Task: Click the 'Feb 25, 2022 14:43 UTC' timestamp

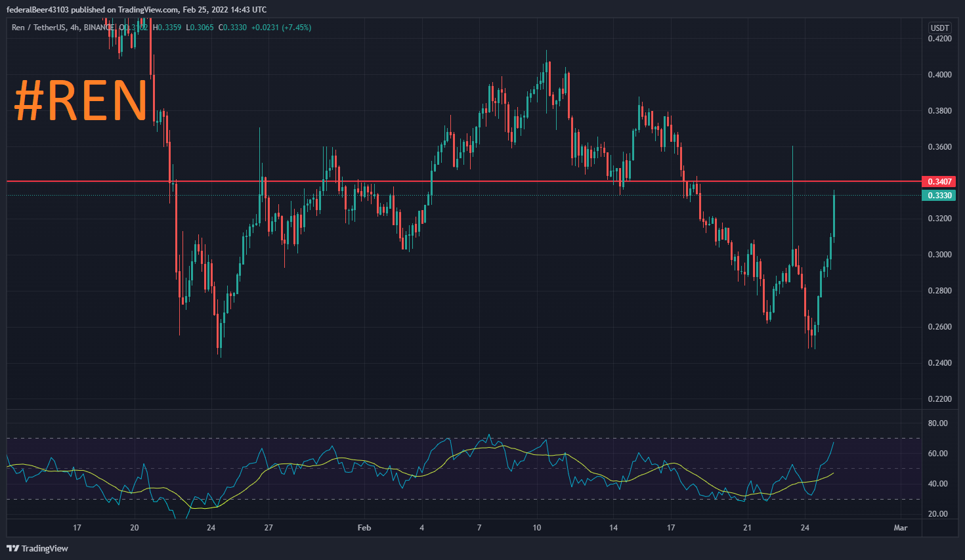Action: 225,9
